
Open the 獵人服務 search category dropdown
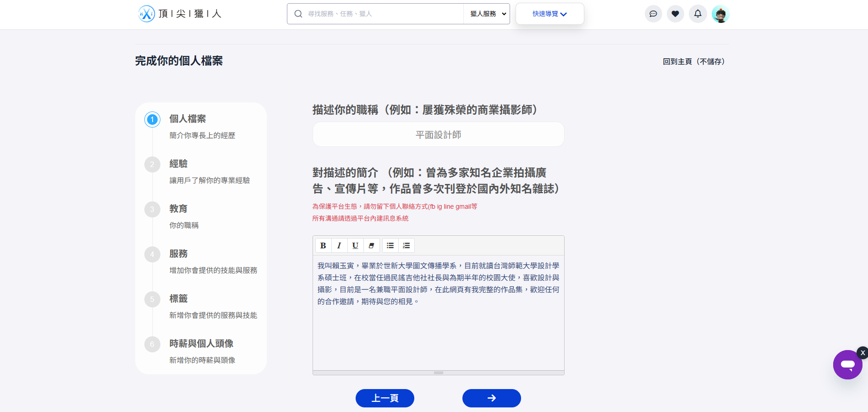click(488, 14)
